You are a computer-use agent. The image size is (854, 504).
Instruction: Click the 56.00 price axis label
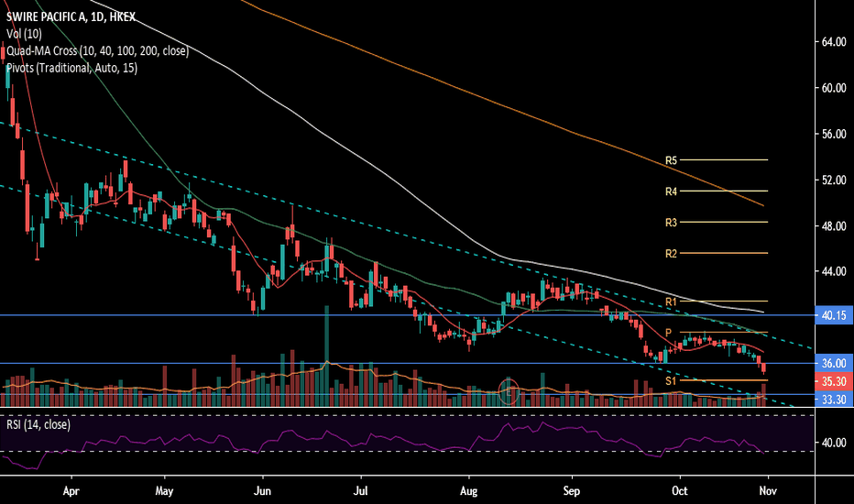834,134
